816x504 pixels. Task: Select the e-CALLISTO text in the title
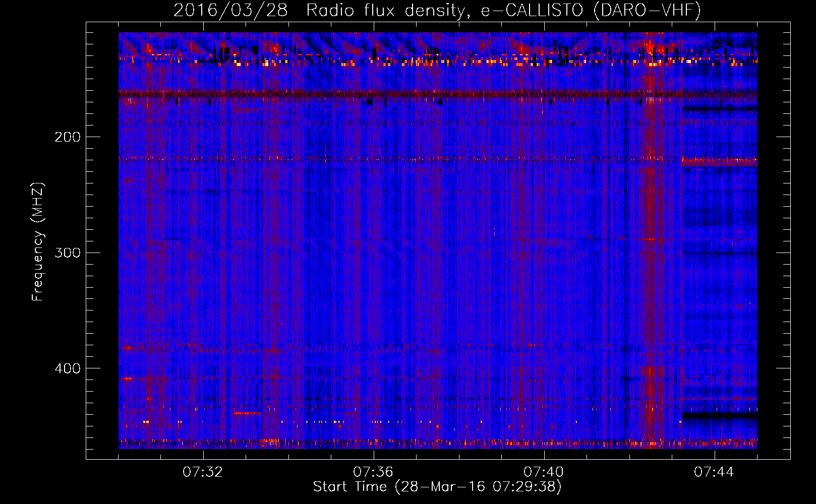click(532, 10)
